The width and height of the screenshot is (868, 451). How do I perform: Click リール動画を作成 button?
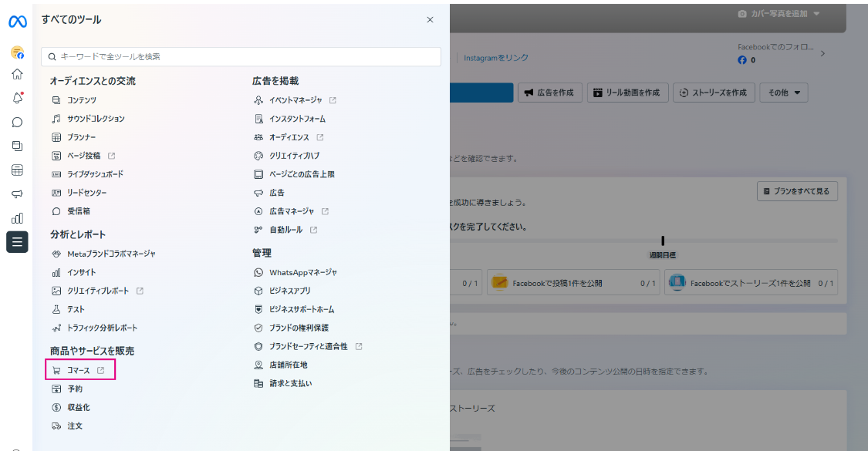click(x=627, y=93)
